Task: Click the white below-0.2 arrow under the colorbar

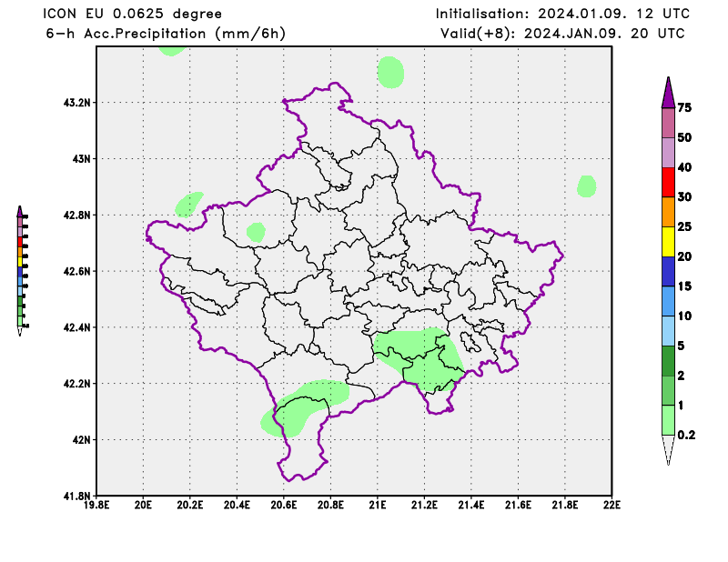Action: tap(668, 450)
